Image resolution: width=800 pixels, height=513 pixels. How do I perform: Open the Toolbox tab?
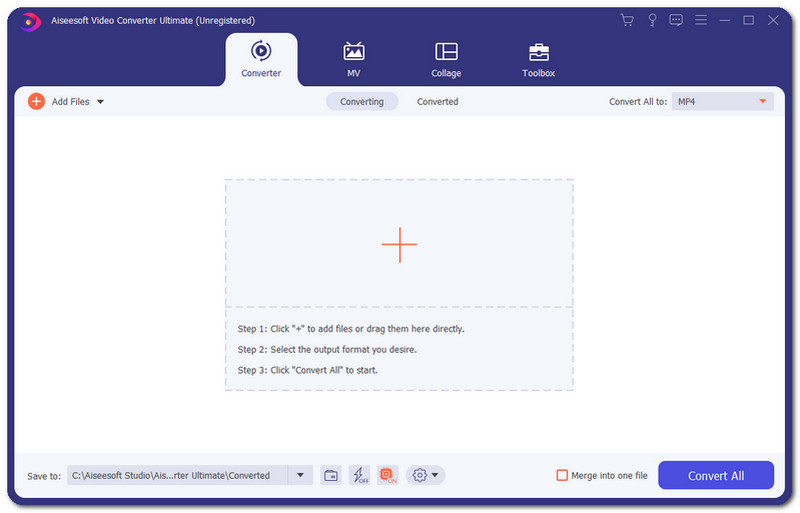[538, 59]
